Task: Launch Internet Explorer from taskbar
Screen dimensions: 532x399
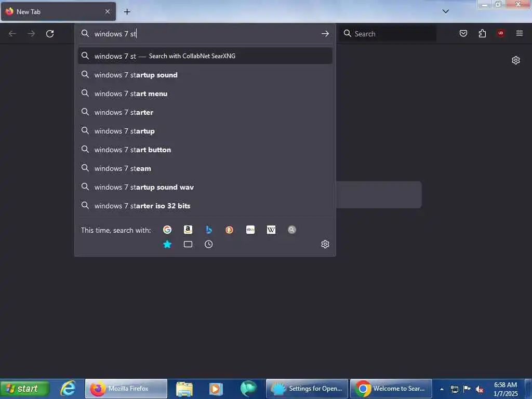Action: 68,389
